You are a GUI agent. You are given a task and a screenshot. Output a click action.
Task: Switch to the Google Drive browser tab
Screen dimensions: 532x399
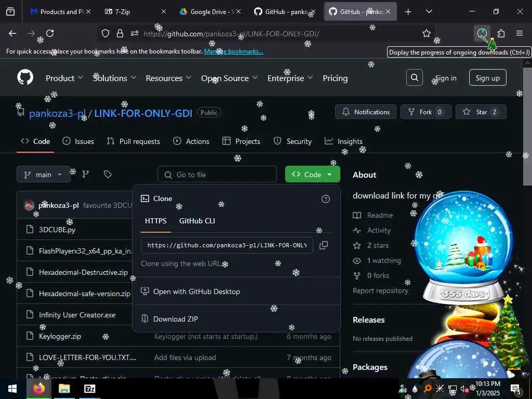coord(210,12)
